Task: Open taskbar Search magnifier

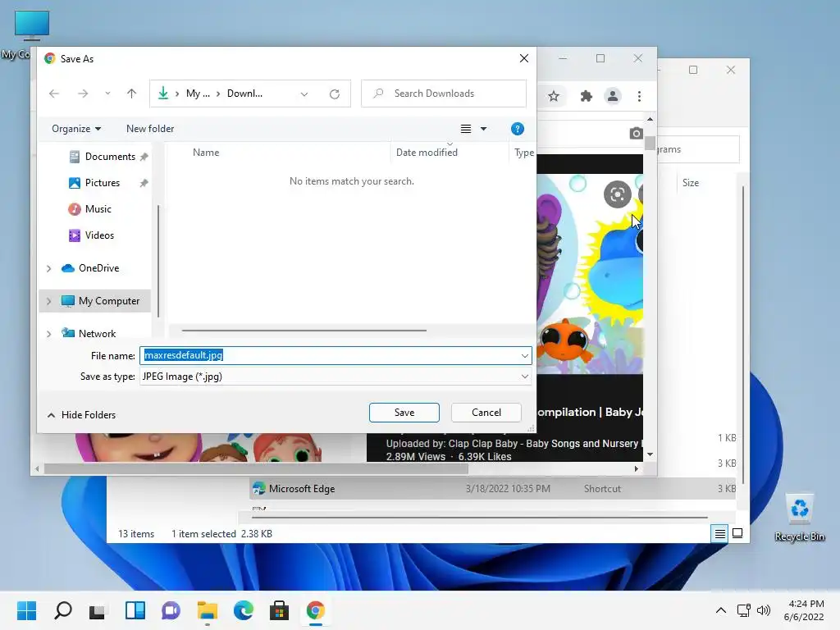Action: (x=63, y=610)
